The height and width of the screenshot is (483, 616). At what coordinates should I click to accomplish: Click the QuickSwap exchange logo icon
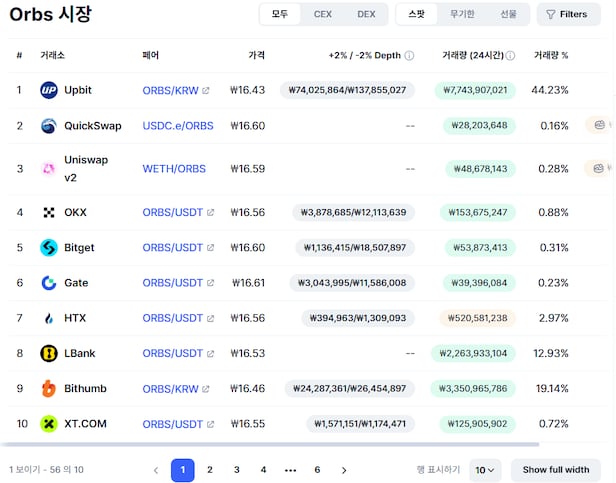pos(49,126)
